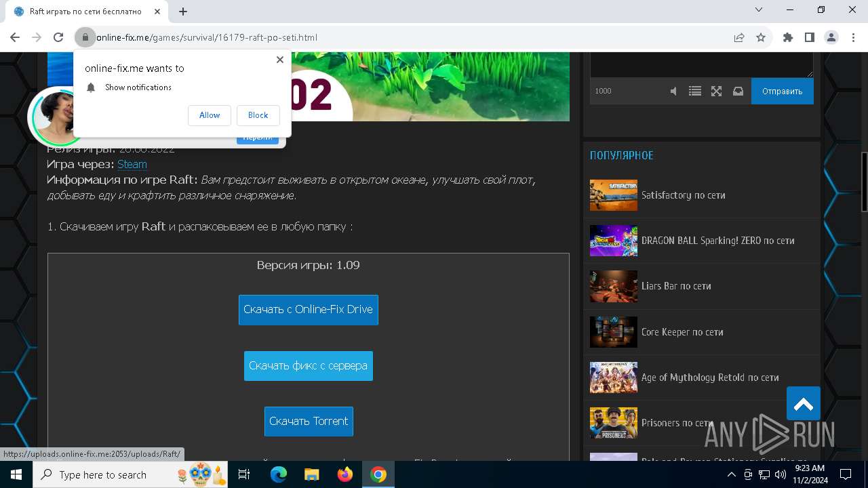The height and width of the screenshot is (488, 868).
Task: Toggle the browser side panel
Action: tap(810, 38)
